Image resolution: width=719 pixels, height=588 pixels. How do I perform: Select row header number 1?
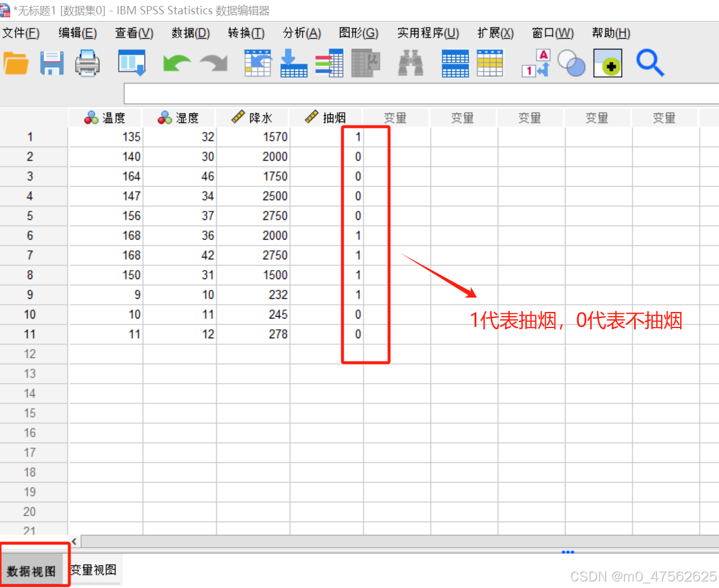(x=30, y=137)
